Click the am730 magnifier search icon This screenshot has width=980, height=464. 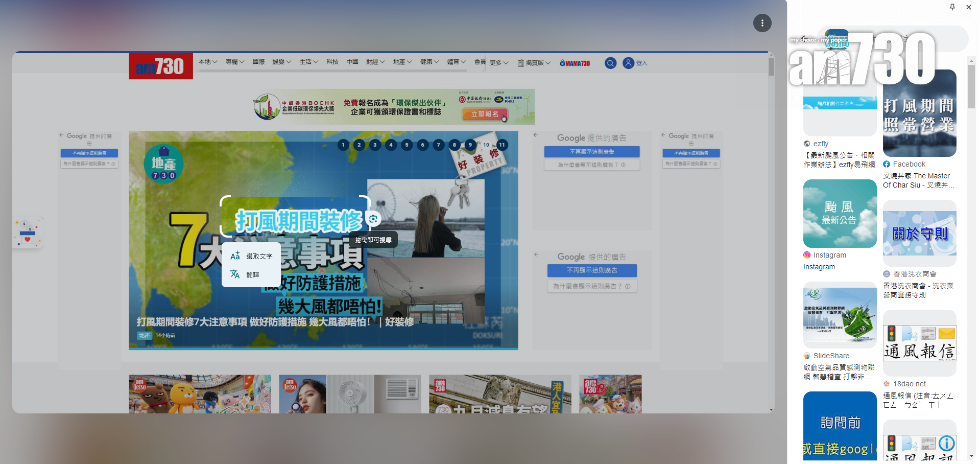[x=610, y=63]
